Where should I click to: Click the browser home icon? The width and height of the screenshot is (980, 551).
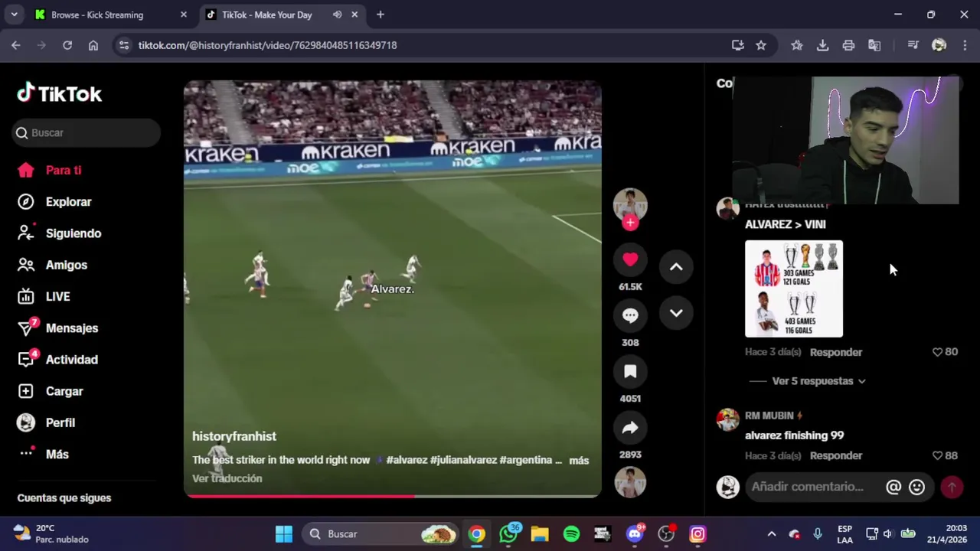(x=93, y=45)
